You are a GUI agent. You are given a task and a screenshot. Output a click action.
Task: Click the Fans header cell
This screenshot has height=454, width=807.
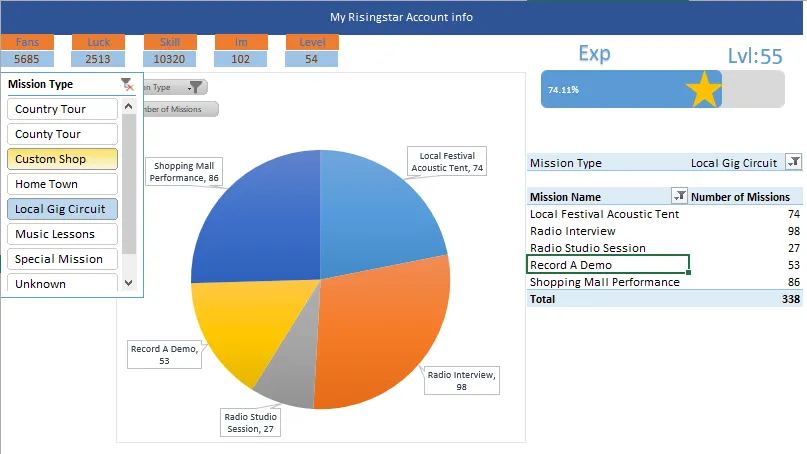[27, 42]
